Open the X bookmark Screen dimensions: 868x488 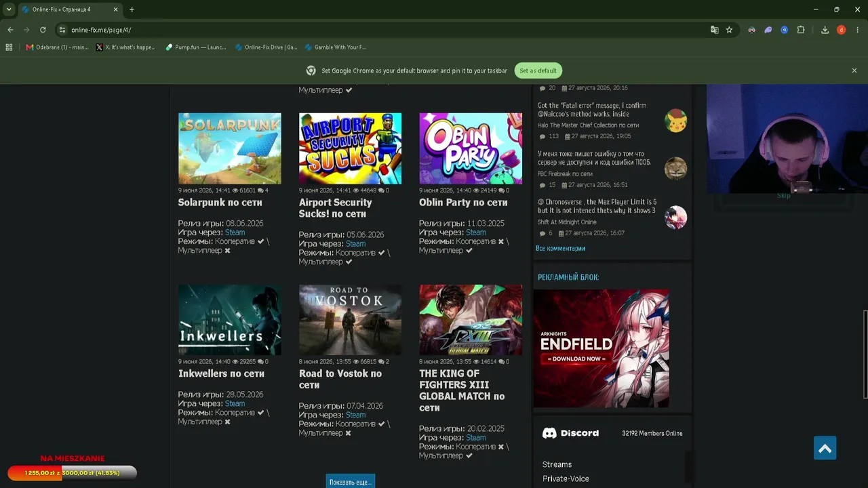click(126, 47)
